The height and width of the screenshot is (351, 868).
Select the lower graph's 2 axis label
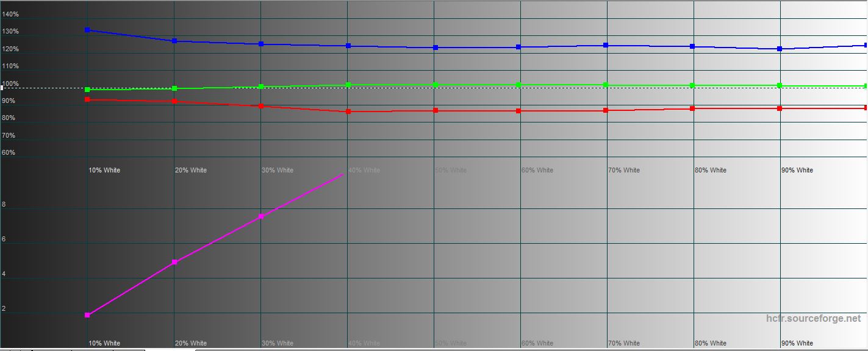coord(4,309)
